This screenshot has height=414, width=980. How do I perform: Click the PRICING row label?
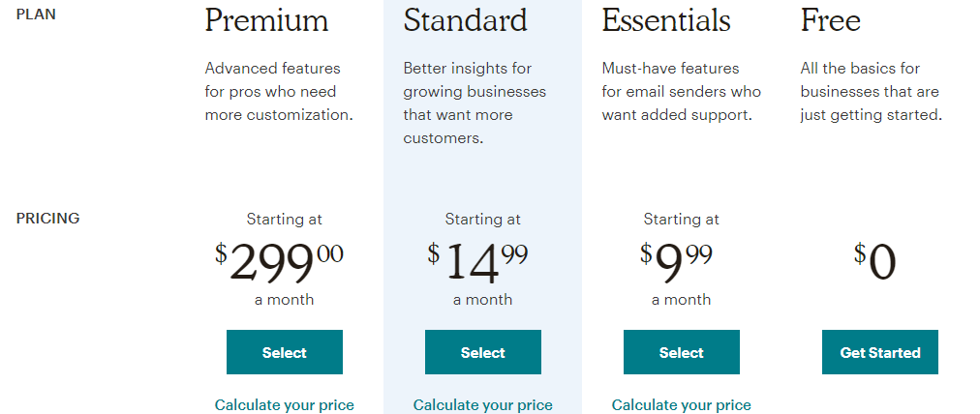(48, 219)
